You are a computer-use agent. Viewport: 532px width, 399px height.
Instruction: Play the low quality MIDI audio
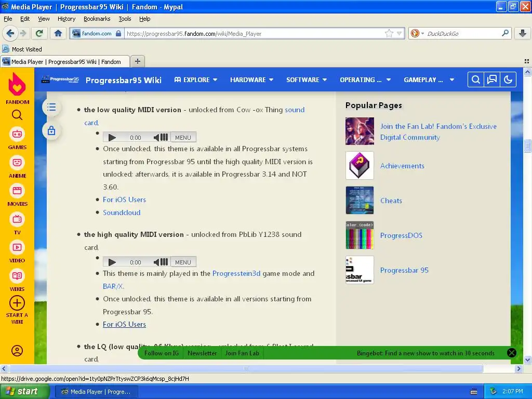click(x=112, y=137)
